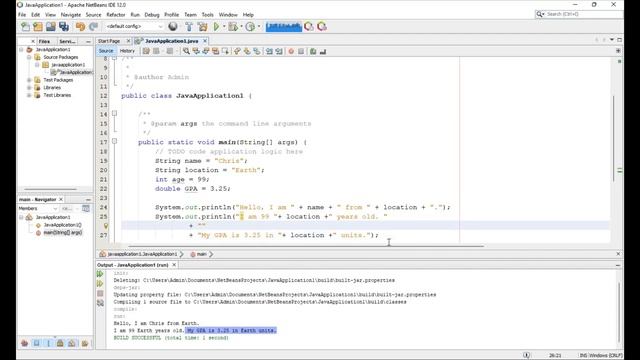The width and height of the screenshot is (640, 360).
Task: Click the first profiler icon after memory bar
Action: (x=309, y=27)
